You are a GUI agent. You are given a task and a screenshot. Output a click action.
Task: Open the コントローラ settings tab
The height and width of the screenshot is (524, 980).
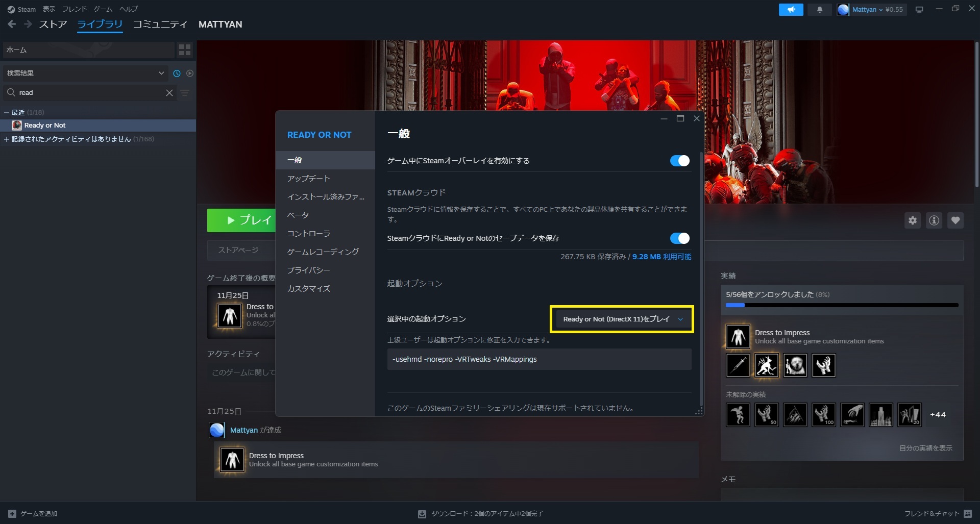click(309, 234)
